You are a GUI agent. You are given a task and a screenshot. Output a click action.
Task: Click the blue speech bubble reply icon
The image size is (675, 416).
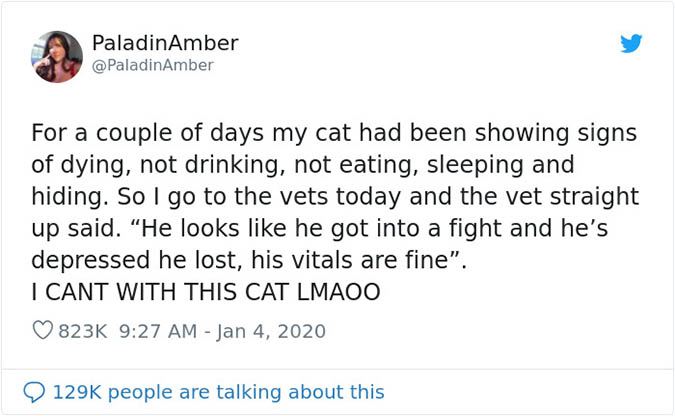[34, 392]
